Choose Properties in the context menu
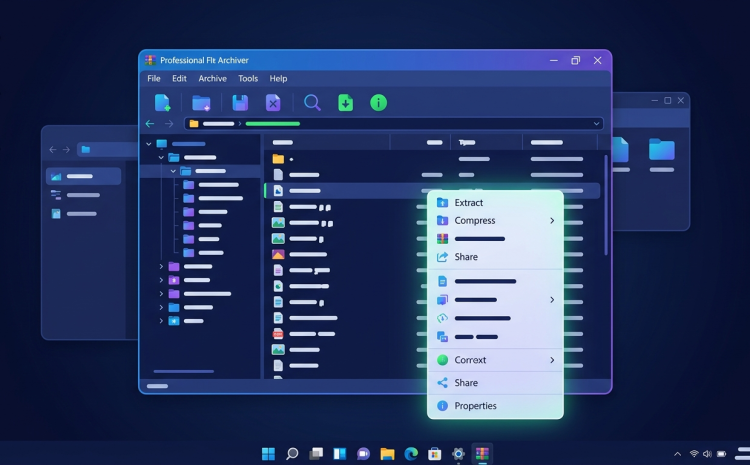This screenshot has height=465, width=750. point(495,406)
